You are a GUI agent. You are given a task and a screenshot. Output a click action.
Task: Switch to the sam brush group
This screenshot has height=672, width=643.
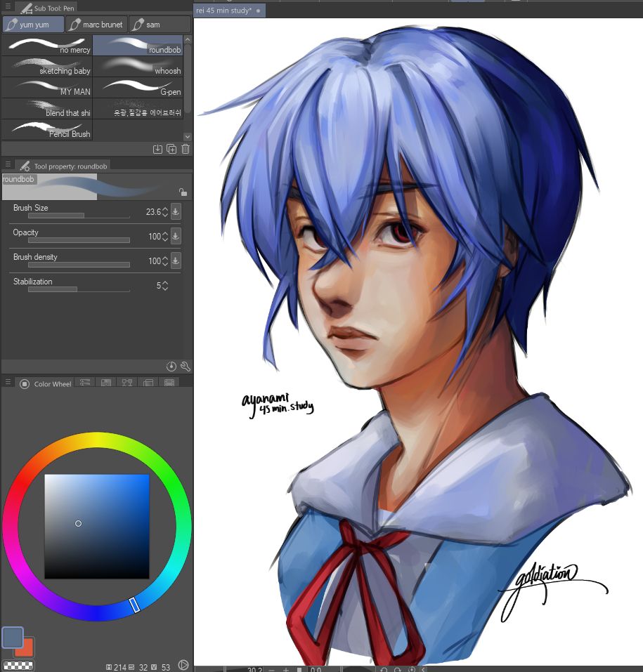click(x=160, y=25)
